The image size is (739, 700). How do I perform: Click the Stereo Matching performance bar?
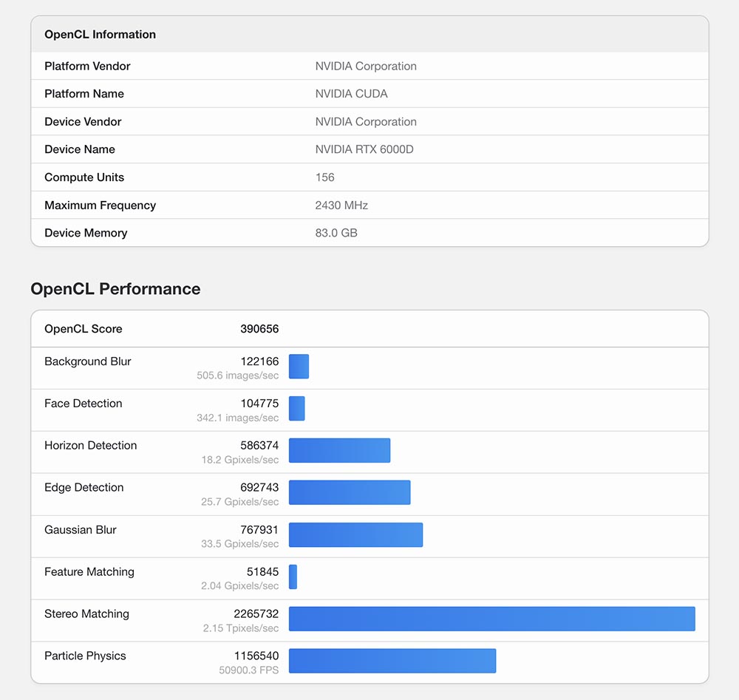(491, 619)
